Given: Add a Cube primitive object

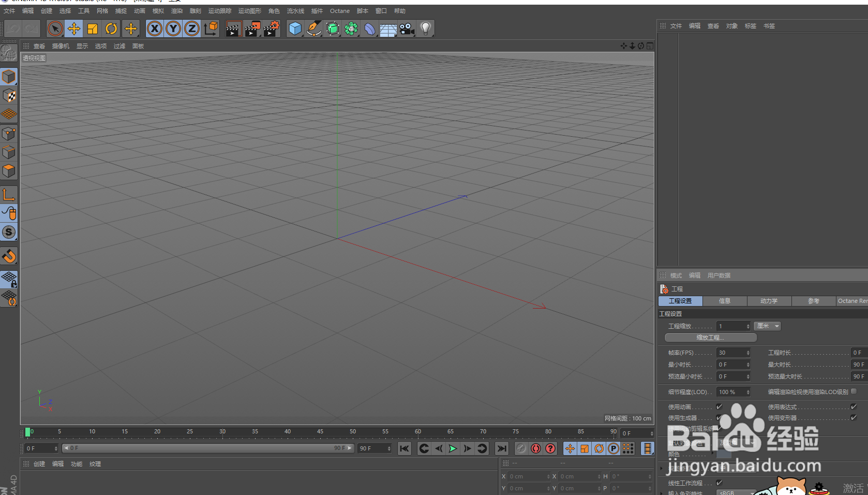Looking at the screenshot, I should 295,28.
